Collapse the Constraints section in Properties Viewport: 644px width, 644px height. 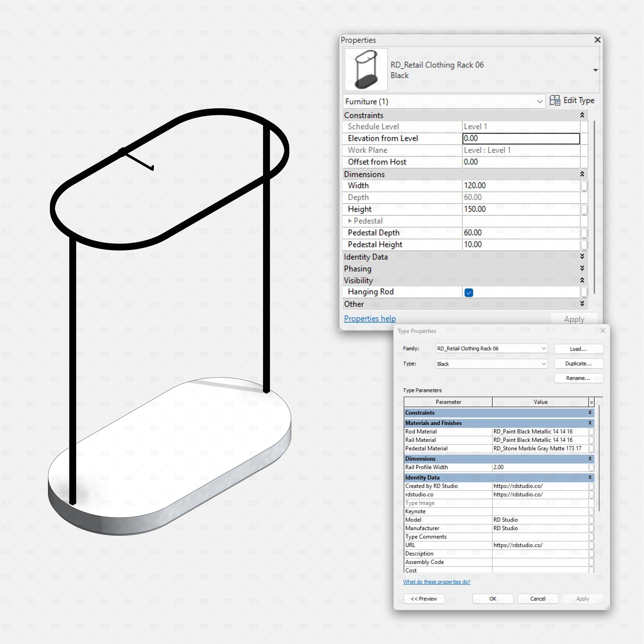[582, 115]
